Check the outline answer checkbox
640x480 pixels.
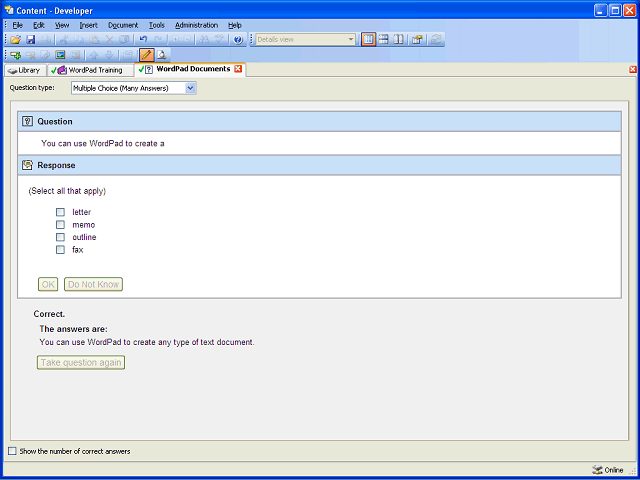pyautogui.click(x=60, y=237)
